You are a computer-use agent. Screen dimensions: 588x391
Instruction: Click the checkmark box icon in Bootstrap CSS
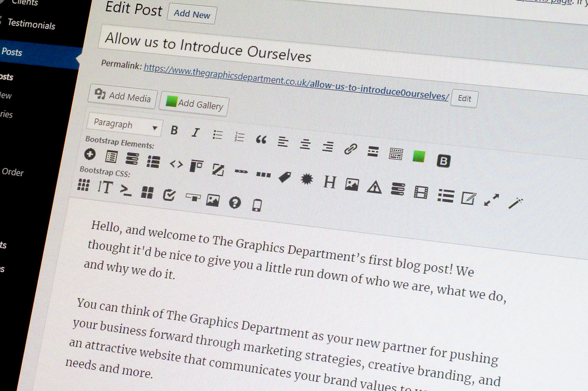169,195
